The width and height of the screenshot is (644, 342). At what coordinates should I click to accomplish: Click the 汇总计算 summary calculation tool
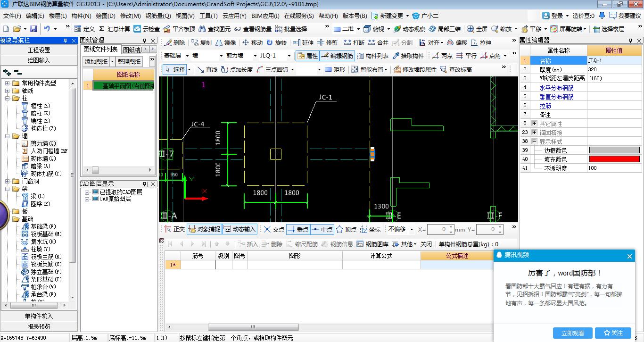tap(115, 29)
